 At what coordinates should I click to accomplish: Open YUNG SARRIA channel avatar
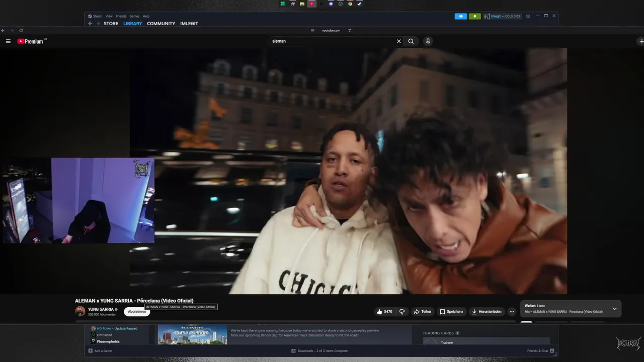pyautogui.click(x=80, y=311)
